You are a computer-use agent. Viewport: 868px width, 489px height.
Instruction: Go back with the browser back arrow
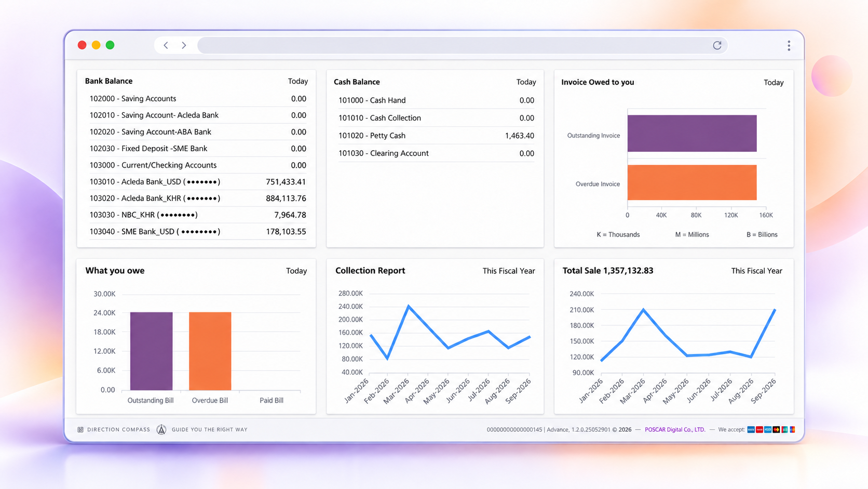166,45
